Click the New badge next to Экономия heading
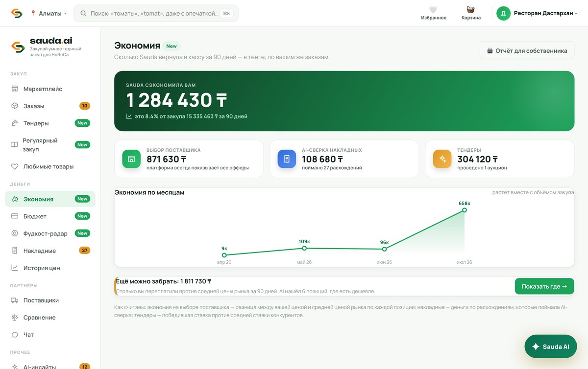This screenshot has width=588, height=369. [x=171, y=46]
